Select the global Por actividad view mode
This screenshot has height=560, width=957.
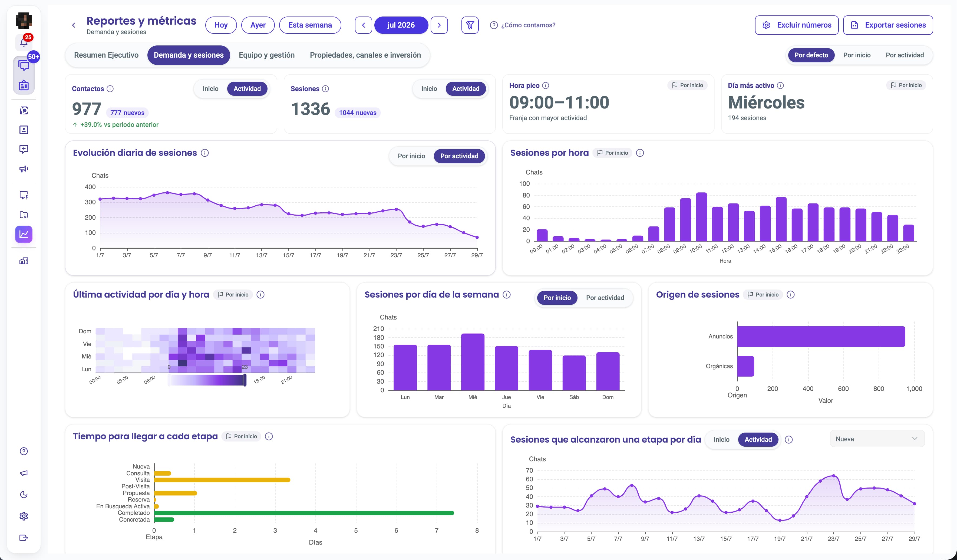(905, 55)
